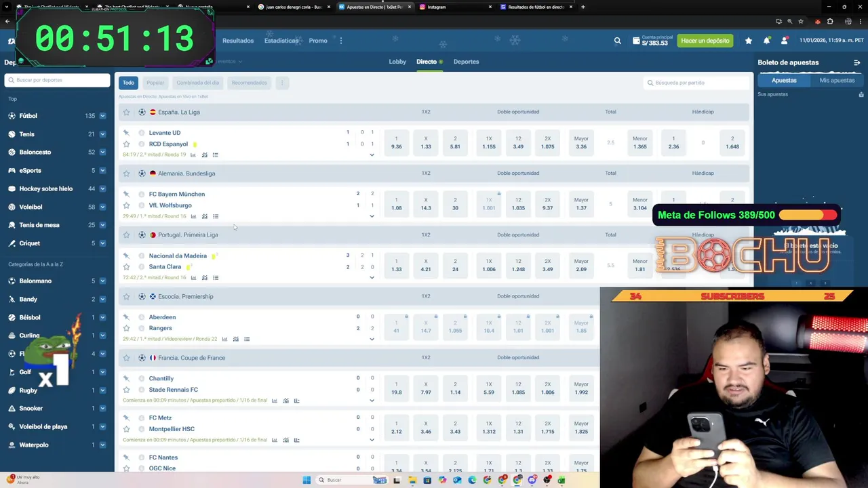The height and width of the screenshot is (488, 868).
Task: Favorite the Portugal. Primeira Liga league
Action: (x=126, y=235)
